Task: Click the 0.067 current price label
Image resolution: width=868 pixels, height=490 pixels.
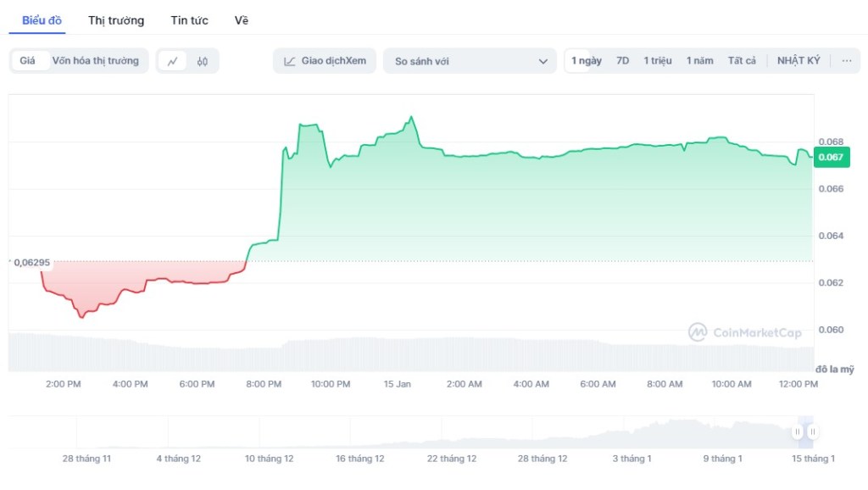Action: [831, 157]
